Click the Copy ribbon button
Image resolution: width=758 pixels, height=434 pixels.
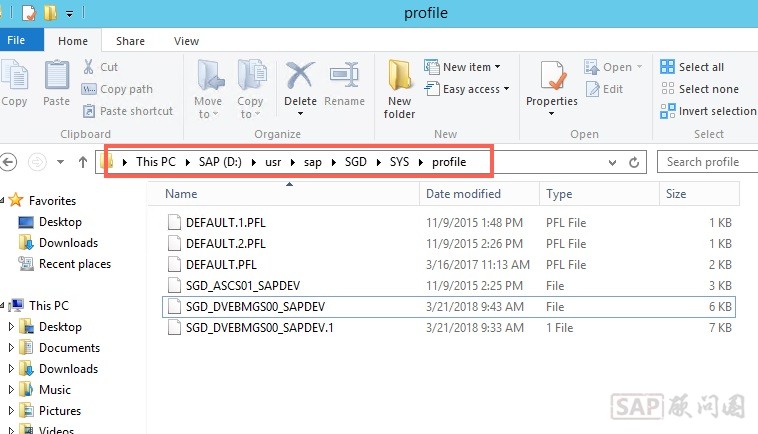14,83
